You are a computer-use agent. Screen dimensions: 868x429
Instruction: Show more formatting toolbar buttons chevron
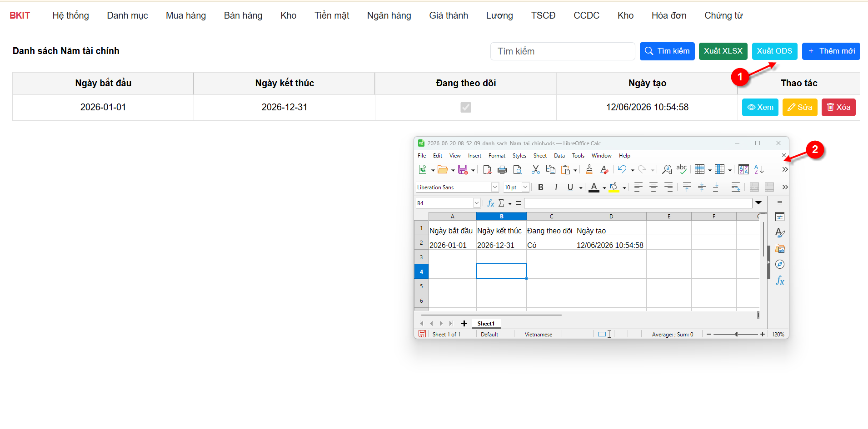785,187
